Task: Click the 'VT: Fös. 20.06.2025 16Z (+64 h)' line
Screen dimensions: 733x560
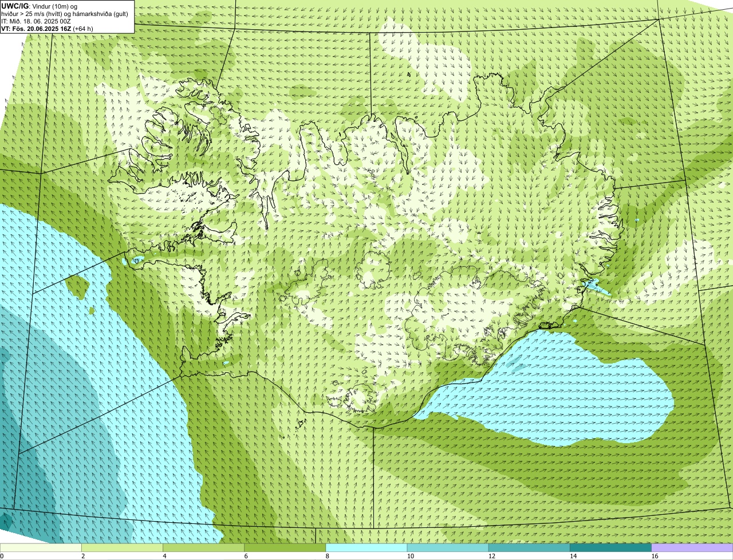Action: click(x=47, y=28)
